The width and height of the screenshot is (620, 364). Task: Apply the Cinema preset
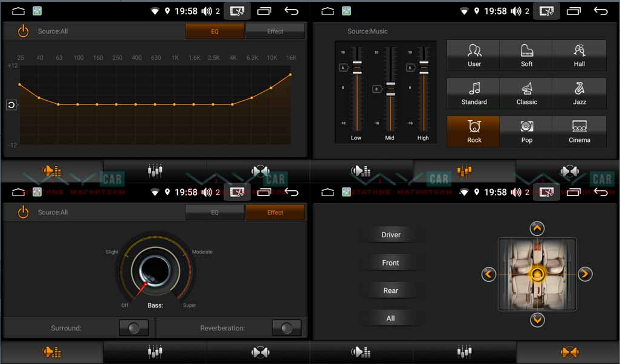tap(579, 131)
